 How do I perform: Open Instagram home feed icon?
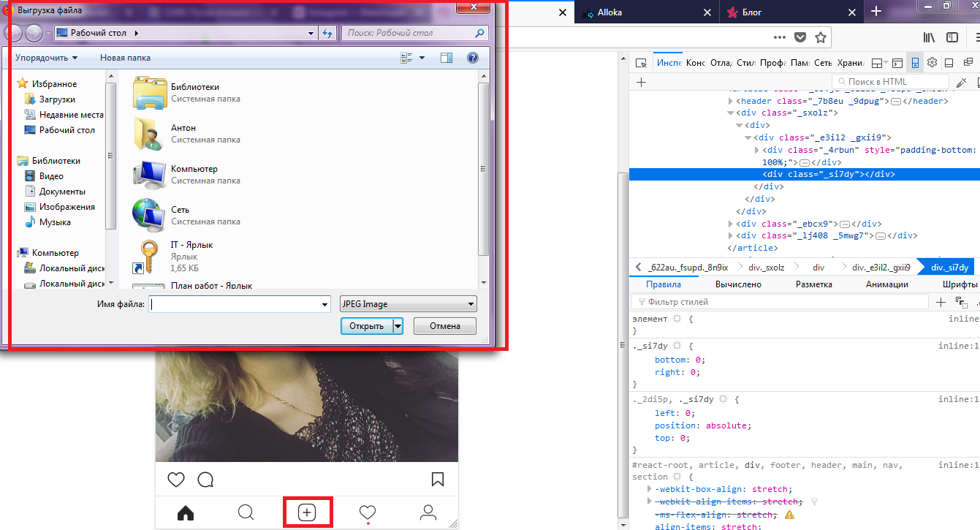186,512
